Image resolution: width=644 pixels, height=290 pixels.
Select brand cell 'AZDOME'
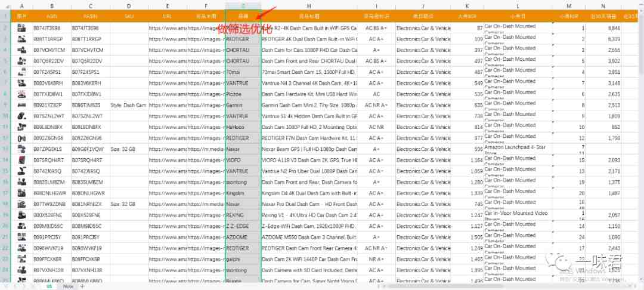[x=243, y=237]
